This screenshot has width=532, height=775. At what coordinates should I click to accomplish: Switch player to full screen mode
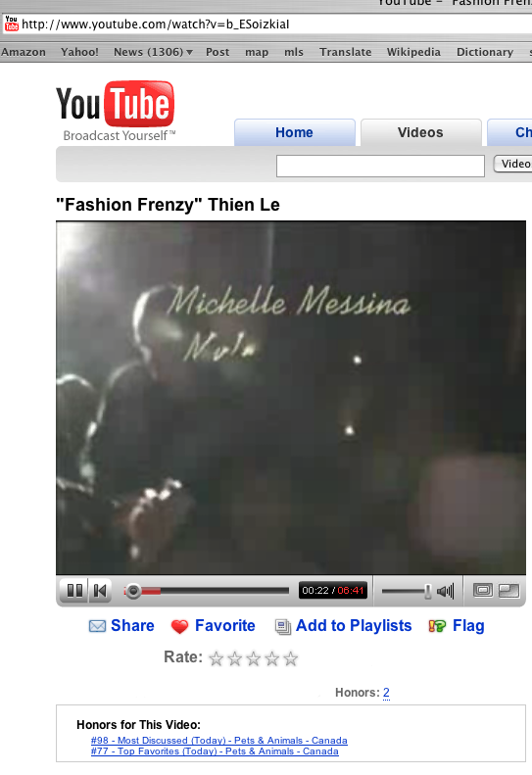tap(509, 590)
